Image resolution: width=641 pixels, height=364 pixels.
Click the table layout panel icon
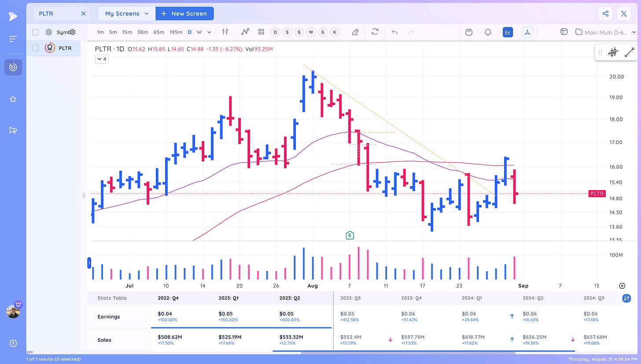(564, 32)
